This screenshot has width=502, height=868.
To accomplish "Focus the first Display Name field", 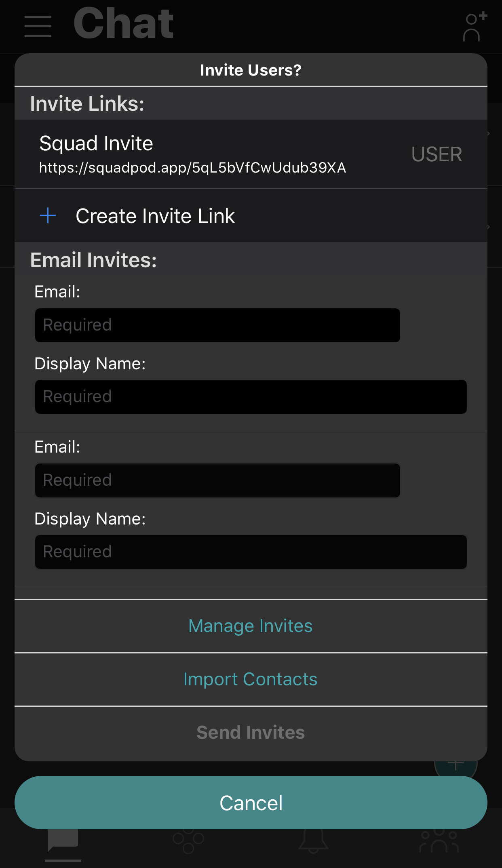I will 251,397.
